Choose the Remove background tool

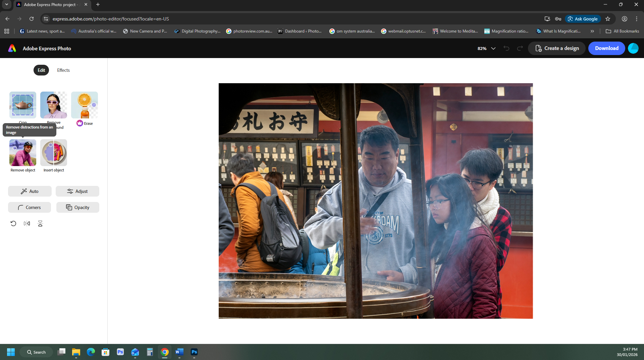54,105
